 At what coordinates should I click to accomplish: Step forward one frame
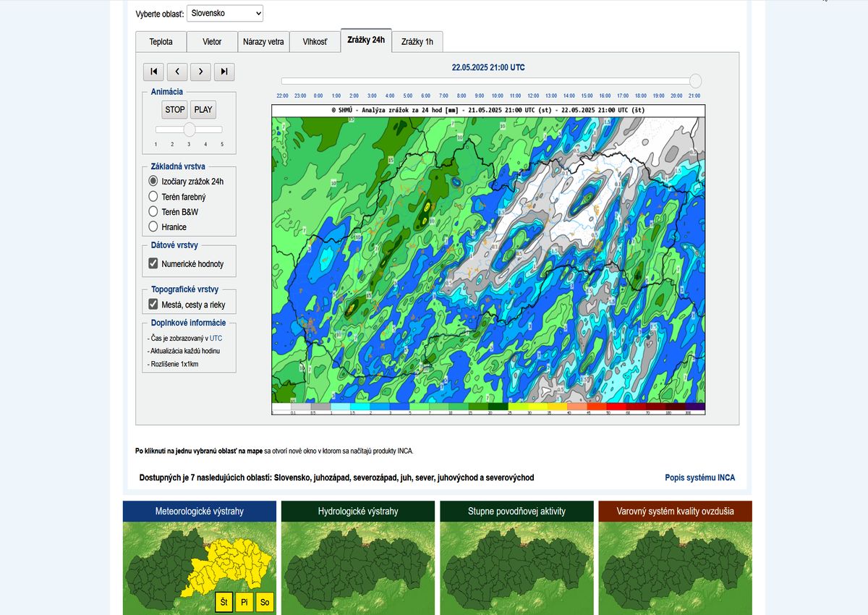(x=200, y=72)
